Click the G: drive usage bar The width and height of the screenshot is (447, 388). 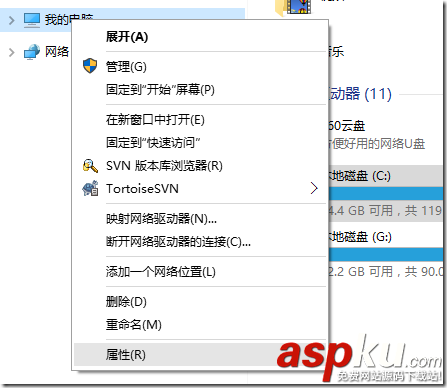(386, 254)
